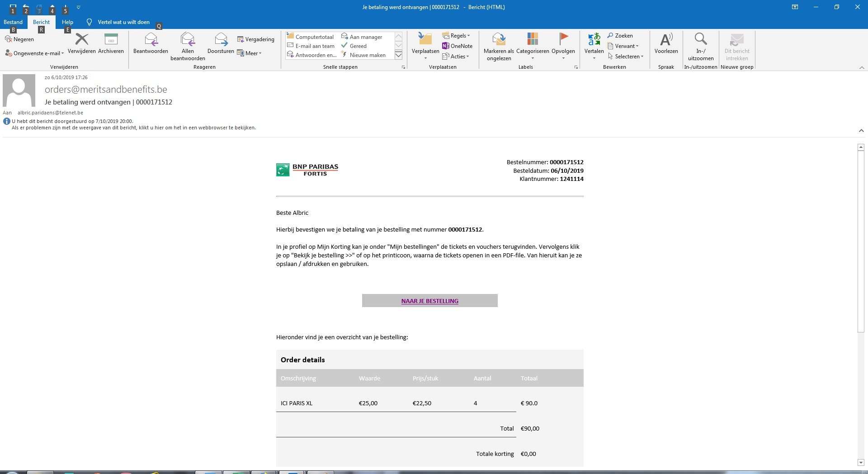The image size is (868, 474).
Task: Open ribbon display options button
Action: point(795,7)
